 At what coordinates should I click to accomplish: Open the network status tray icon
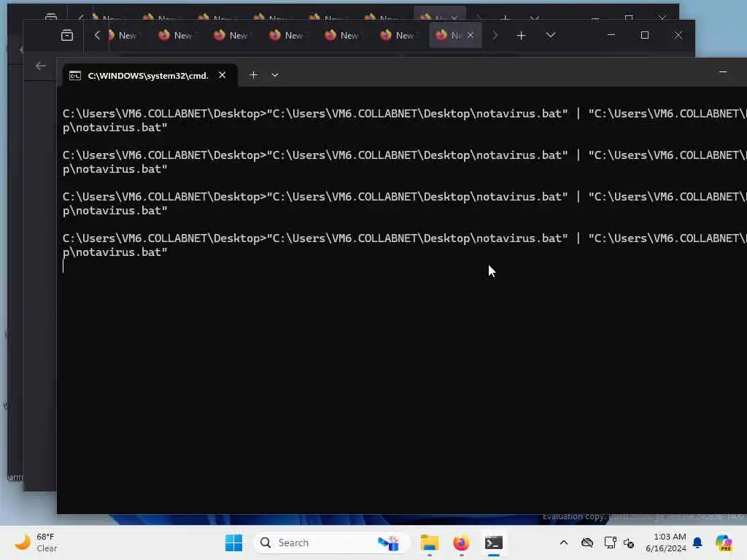(610, 542)
